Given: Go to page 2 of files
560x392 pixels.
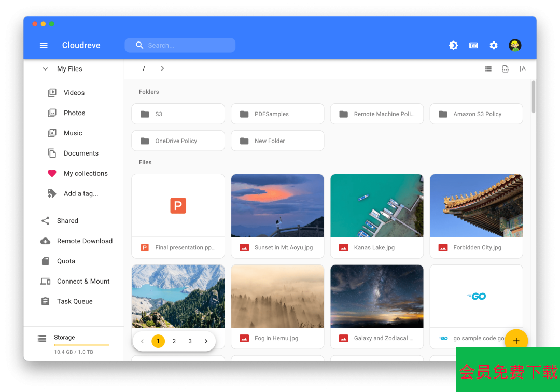Looking at the screenshot, I should click(x=174, y=341).
